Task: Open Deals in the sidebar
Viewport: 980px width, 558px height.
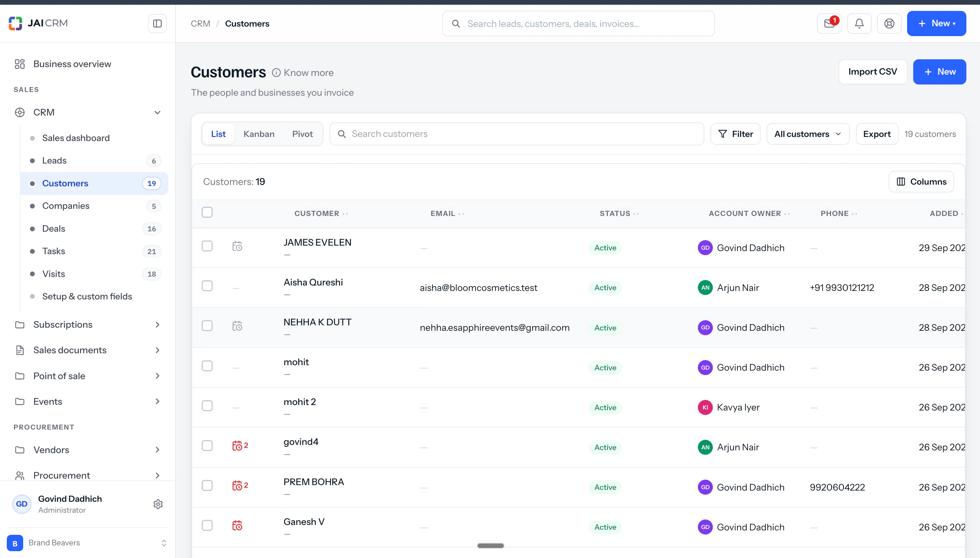Action: point(94,229)
